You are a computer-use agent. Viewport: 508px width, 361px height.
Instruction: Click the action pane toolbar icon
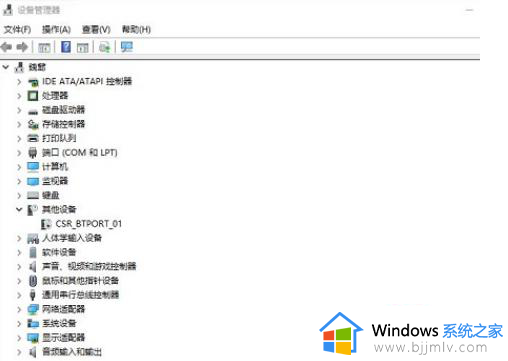[82, 47]
